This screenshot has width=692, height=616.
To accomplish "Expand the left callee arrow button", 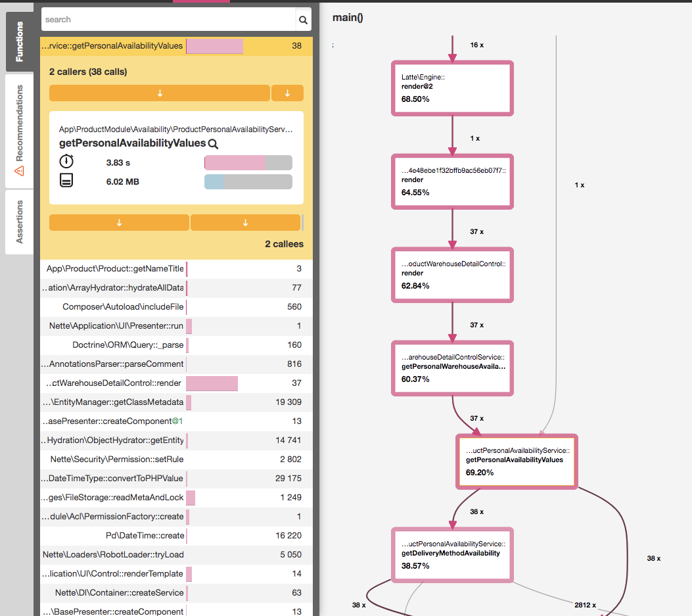I will point(119,223).
